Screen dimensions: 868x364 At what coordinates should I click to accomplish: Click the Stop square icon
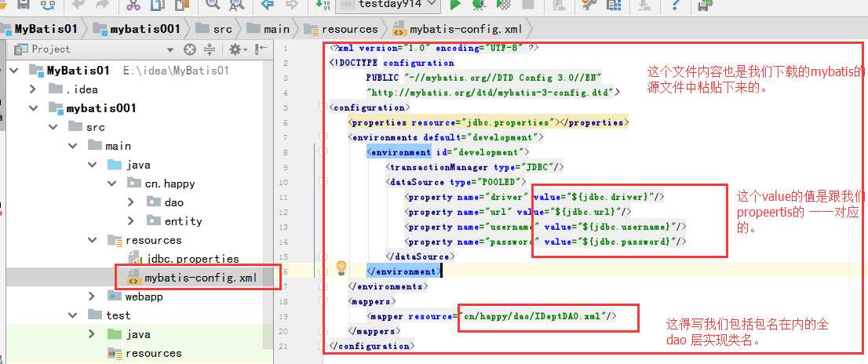coord(528,5)
